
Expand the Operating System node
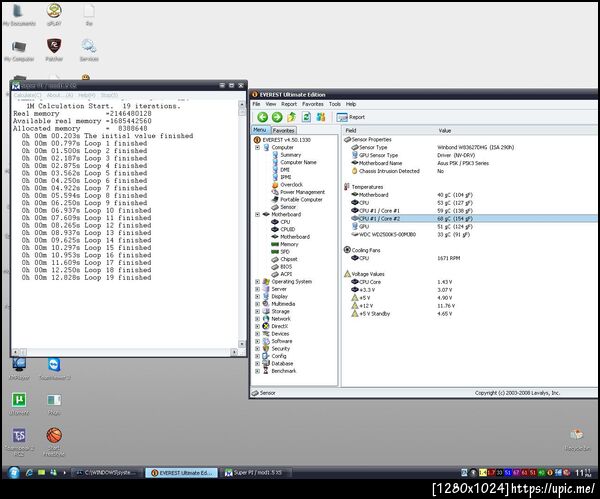tap(258, 282)
